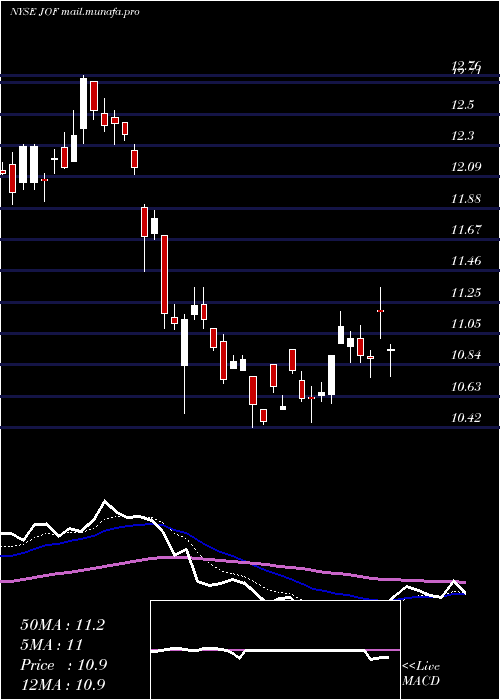Click the Price : 10.9 readout
This screenshot has width=500, height=700.
tap(63, 665)
